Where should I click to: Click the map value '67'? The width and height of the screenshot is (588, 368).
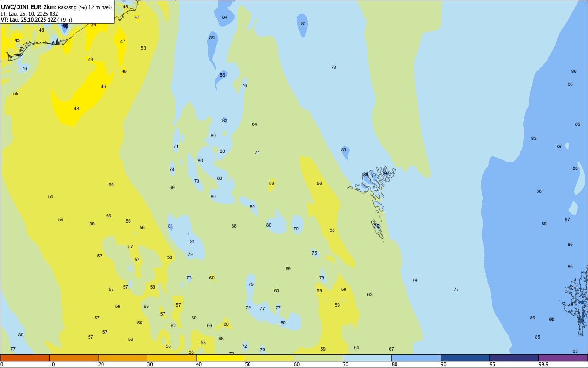coord(391,349)
